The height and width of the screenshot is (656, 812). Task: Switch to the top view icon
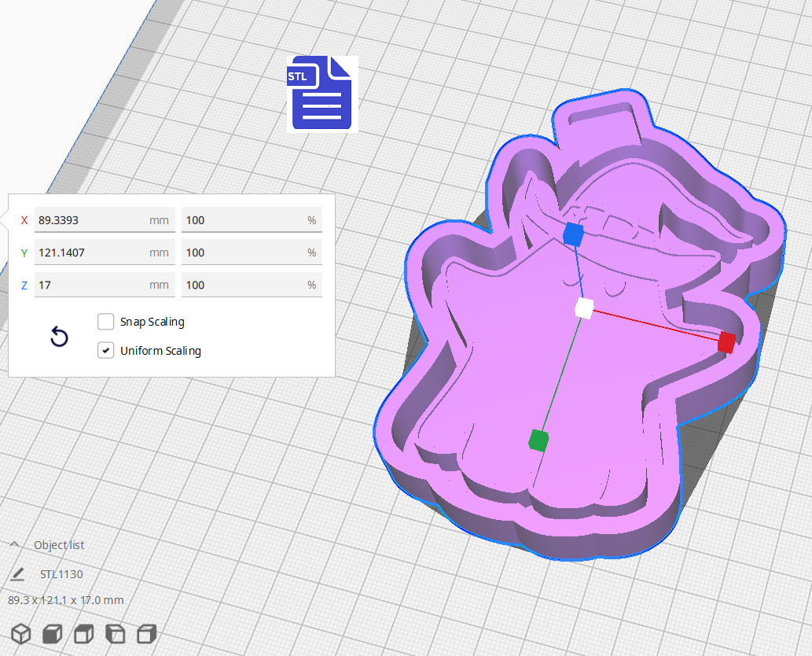point(83,633)
